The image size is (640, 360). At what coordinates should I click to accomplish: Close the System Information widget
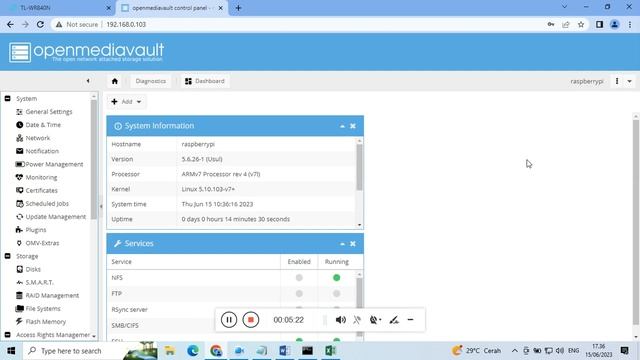click(353, 126)
